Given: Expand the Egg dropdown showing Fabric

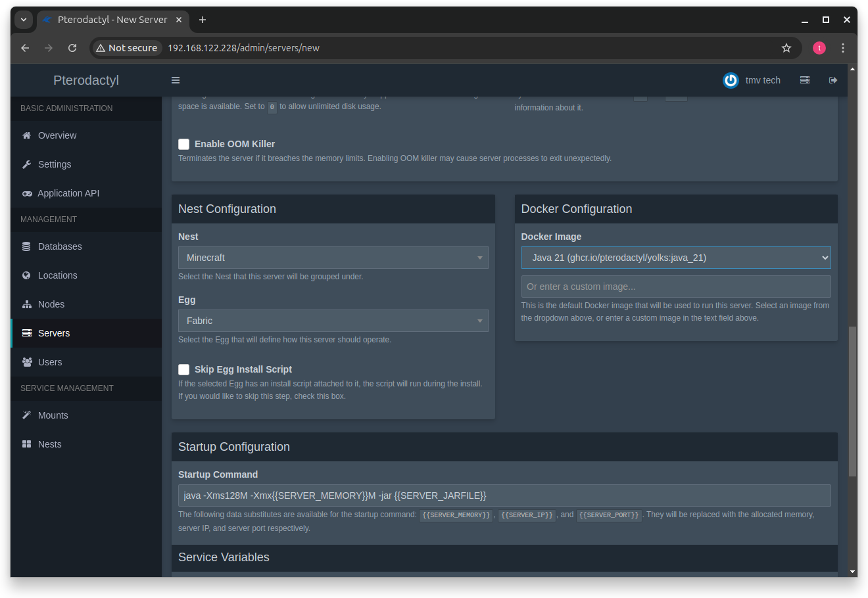Looking at the screenshot, I should pos(333,320).
